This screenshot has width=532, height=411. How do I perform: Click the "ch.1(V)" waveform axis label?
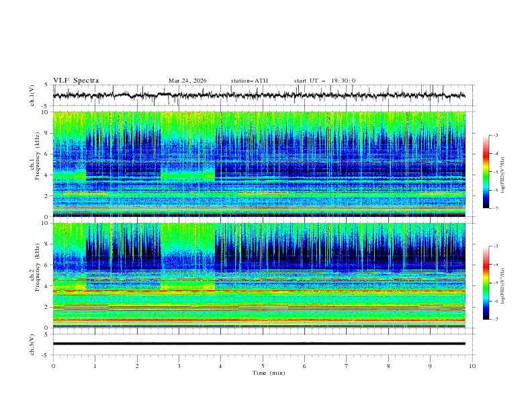(32, 95)
